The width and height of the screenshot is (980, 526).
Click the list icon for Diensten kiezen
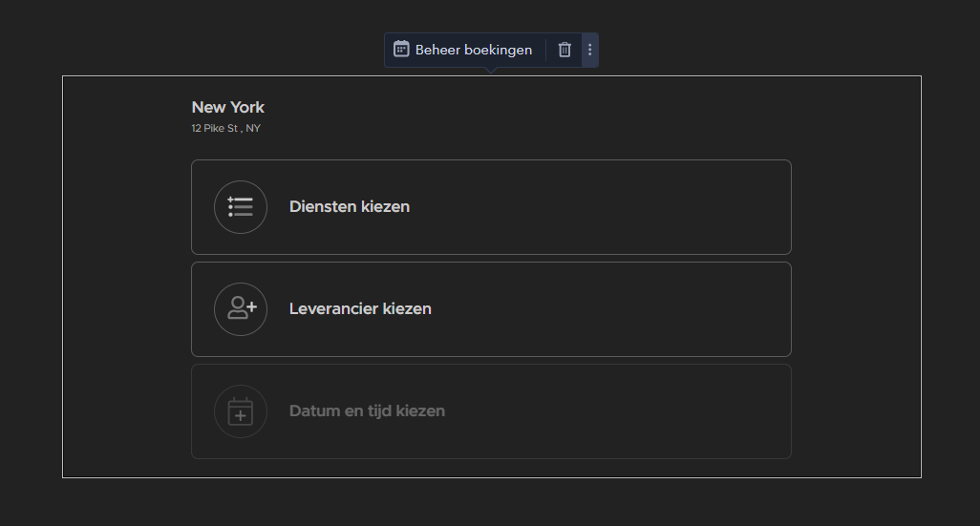241,207
